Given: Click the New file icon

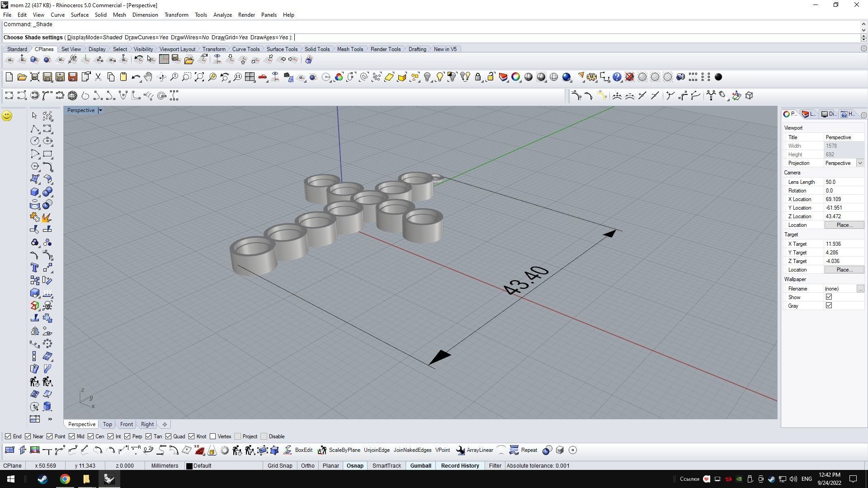Looking at the screenshot, I should (9, 77).
